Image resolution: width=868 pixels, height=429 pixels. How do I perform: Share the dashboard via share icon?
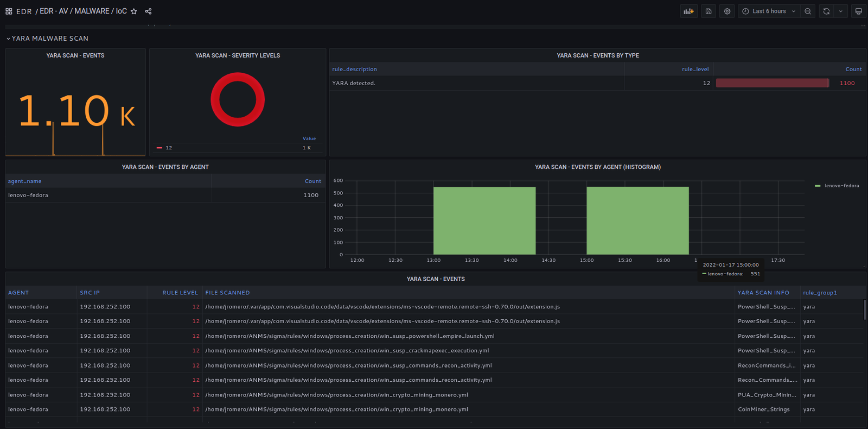[x=148, y=11]
